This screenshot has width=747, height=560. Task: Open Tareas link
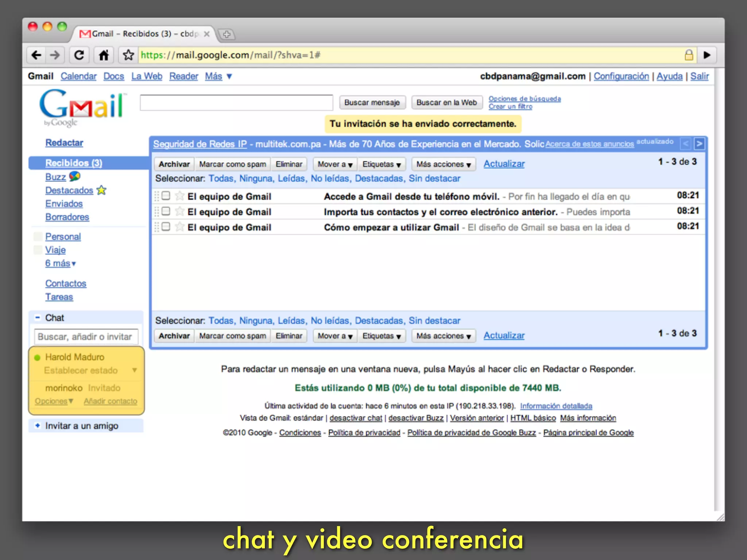click(59, 297)
